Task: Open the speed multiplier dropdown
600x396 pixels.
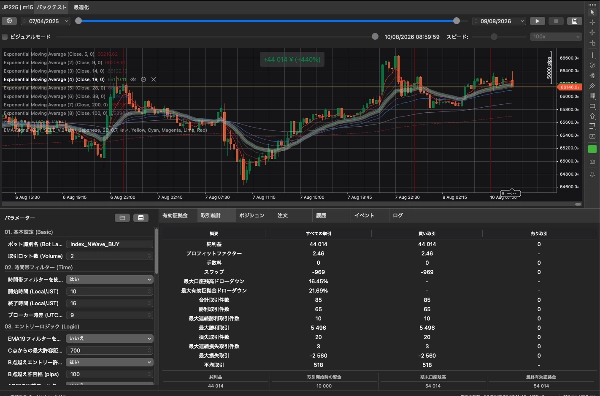Action: (556, 37)
